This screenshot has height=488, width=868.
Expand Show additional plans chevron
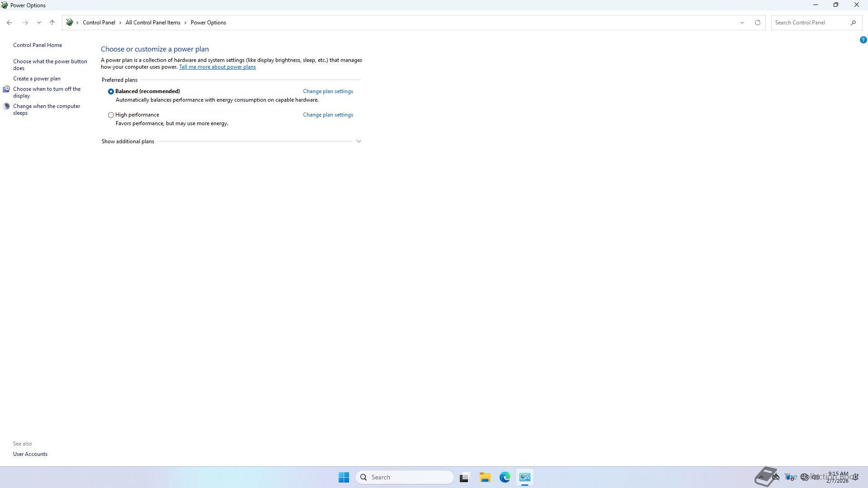pos(359,141)
